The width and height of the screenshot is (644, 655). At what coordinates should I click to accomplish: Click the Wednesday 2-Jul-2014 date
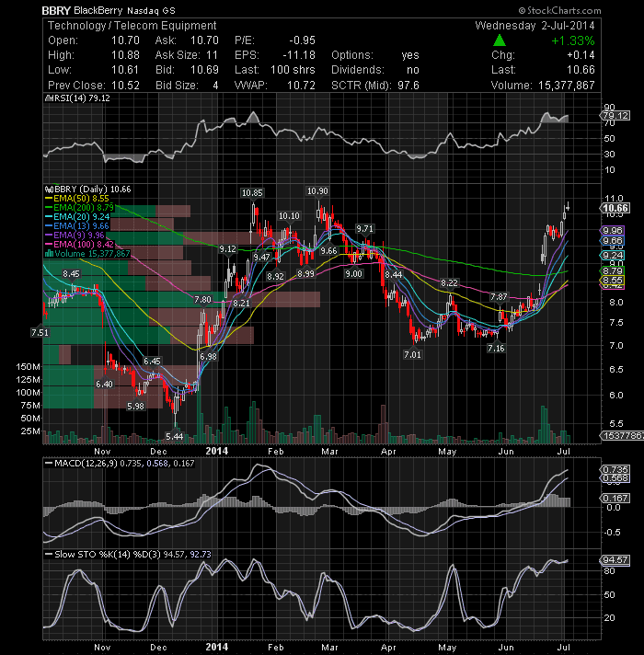[x=535, y=26]
